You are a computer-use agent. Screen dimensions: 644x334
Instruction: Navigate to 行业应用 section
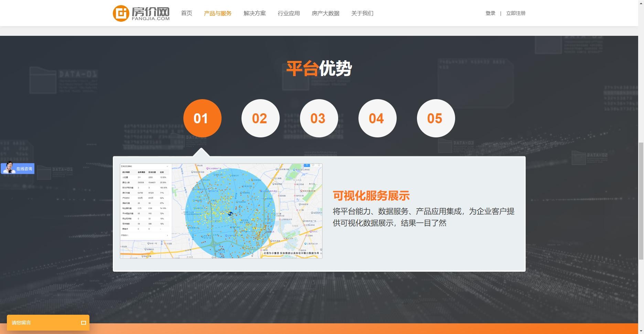(x=289, y=13)
